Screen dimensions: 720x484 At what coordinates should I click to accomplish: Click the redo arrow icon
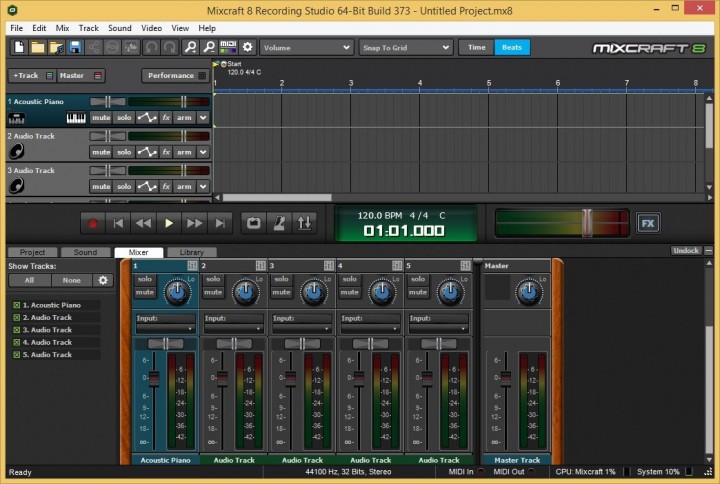pos(169,47)
